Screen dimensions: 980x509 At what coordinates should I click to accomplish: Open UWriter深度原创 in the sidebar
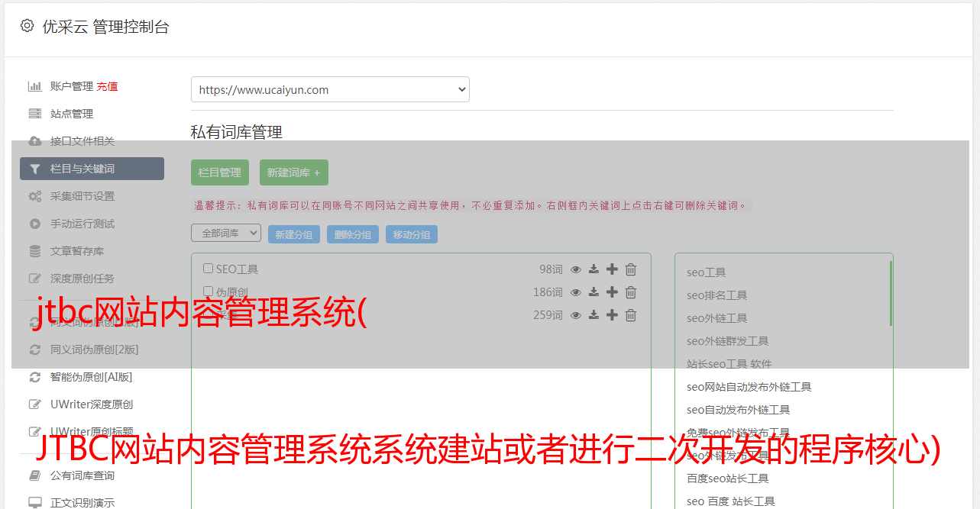tap(92, 404)
